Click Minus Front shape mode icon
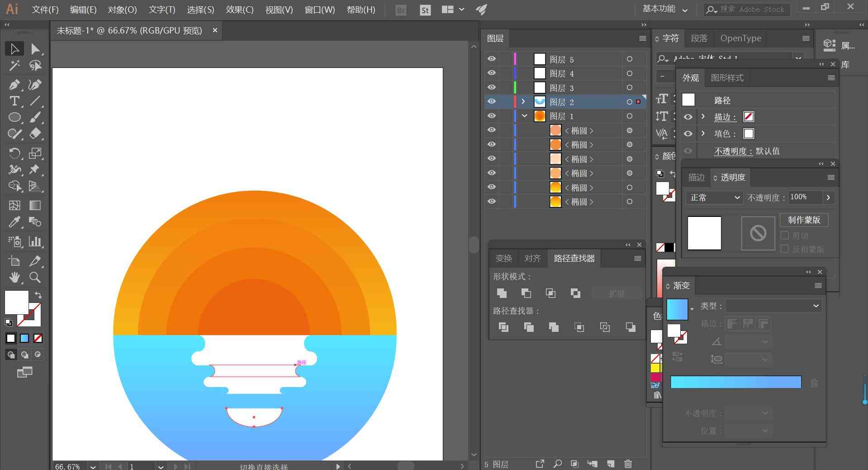 526,293
